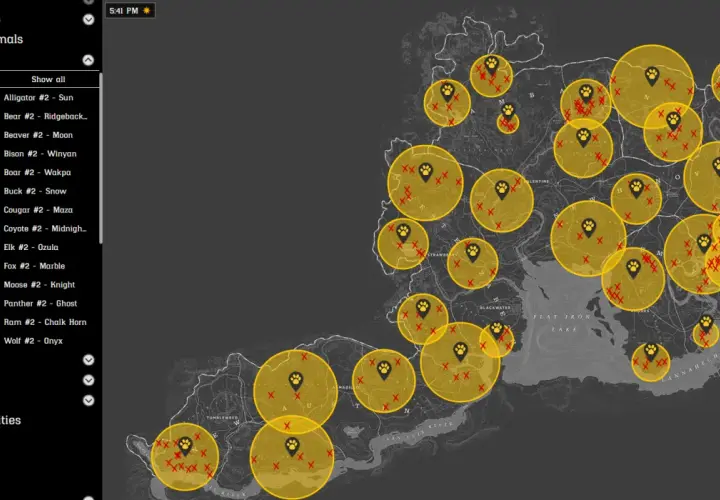The height and width of the screenshot is (500, 720).
Task: Expand the middle of the three chevrons below the animal list
Action: tap(88, 380)
